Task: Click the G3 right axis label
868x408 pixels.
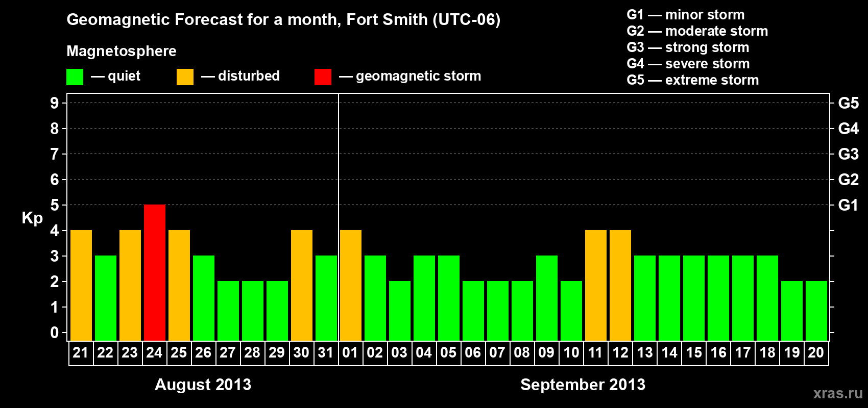Action: (848, 154)
